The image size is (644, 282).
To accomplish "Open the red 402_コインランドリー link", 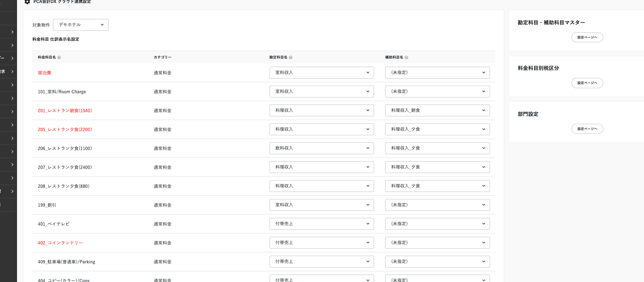I will tap(60, 243).
